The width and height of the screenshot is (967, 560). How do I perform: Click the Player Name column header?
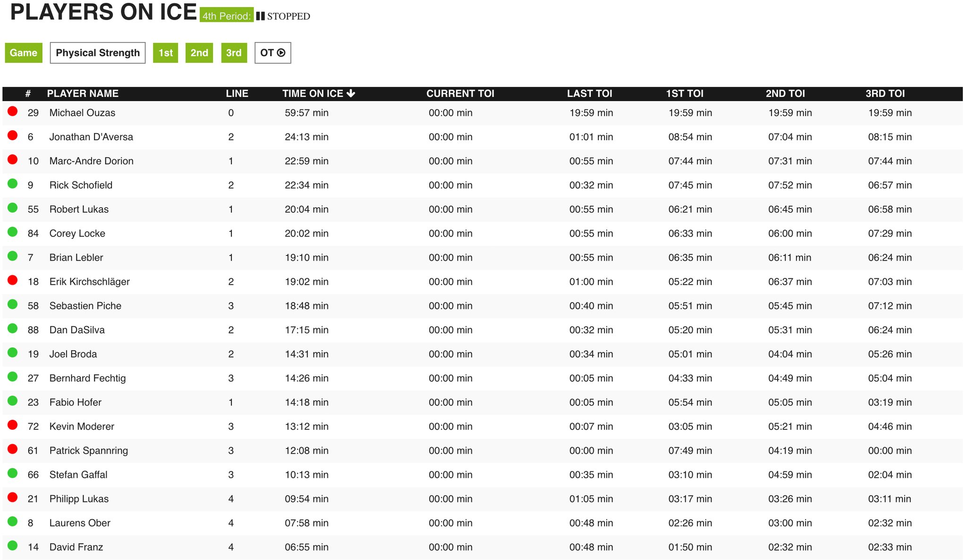tap(83, 93)
